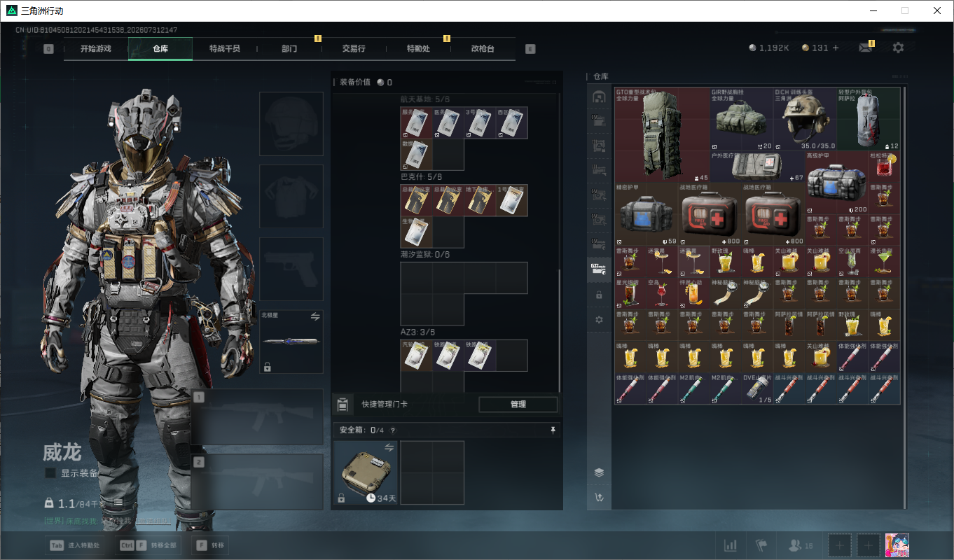Select the highlighted GTI warehouse sidebar tab
The image size is (954, 560).
[599, 270]
